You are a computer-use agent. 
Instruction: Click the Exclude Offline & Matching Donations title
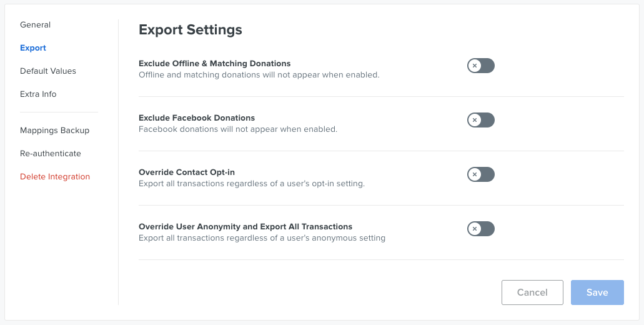214,64
